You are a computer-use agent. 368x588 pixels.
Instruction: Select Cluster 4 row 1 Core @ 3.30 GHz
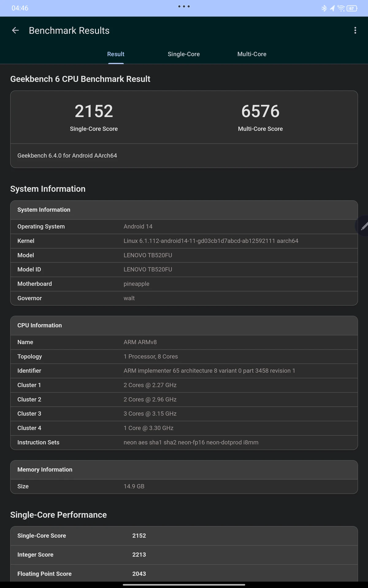click(184, 428)
